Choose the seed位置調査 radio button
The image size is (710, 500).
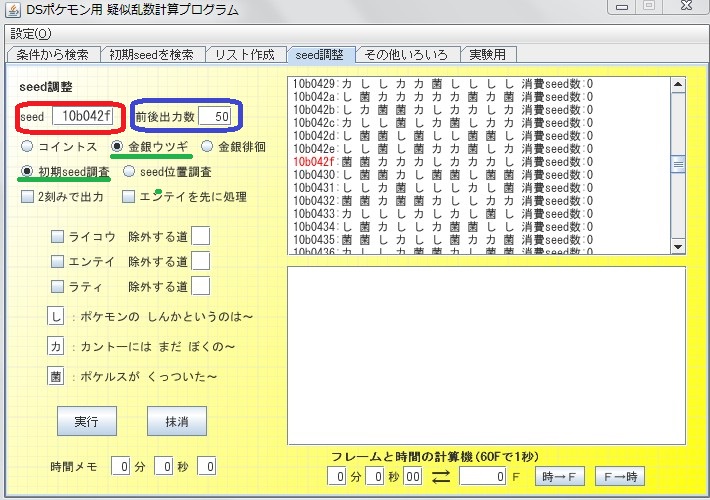129,172
